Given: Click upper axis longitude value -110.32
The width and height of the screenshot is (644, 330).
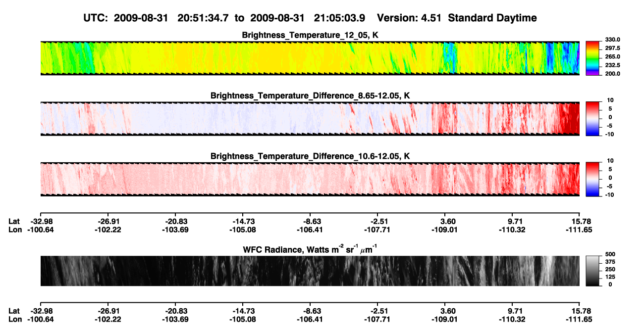Looking at the screenshot, I should 512,230.
